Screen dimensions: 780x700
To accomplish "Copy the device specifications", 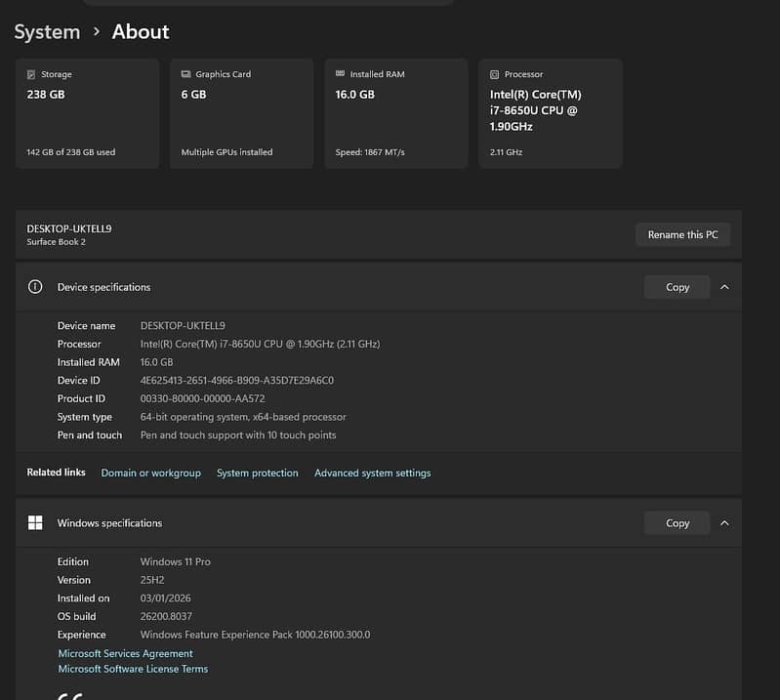I will 677,287.
